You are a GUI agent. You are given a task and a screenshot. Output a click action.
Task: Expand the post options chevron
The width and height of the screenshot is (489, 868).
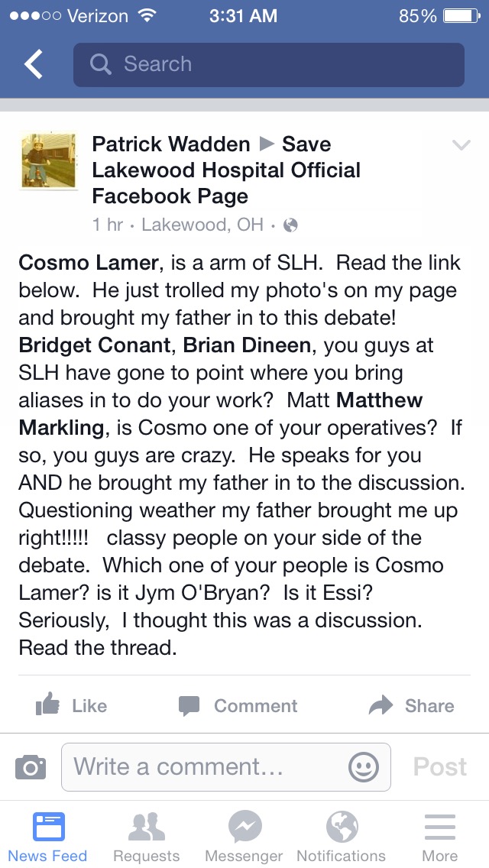point(461,145)
